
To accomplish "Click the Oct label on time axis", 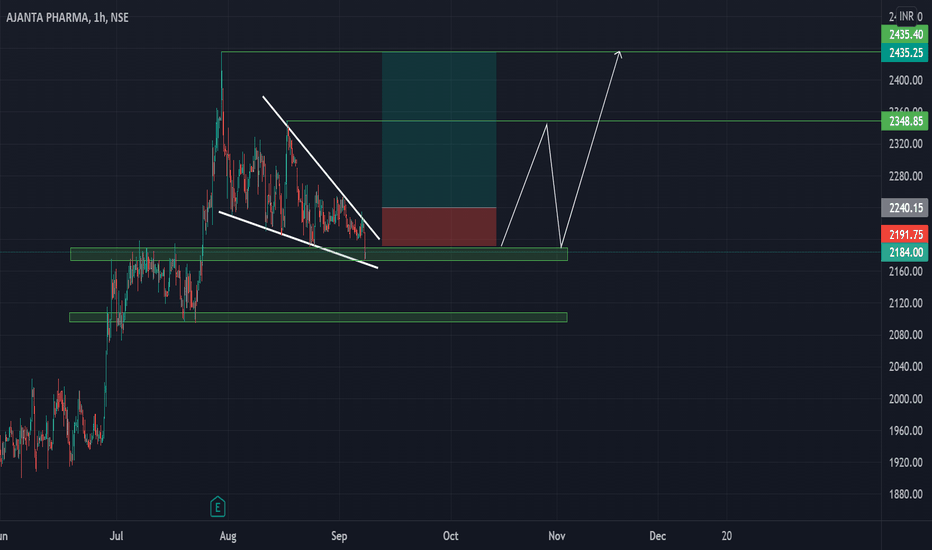I will coord(451,536).
